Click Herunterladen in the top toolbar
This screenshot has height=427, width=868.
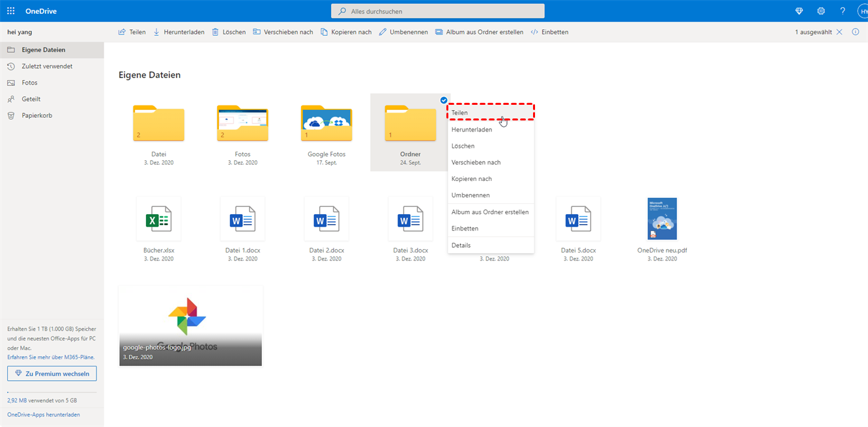click(x=179, y=32)
